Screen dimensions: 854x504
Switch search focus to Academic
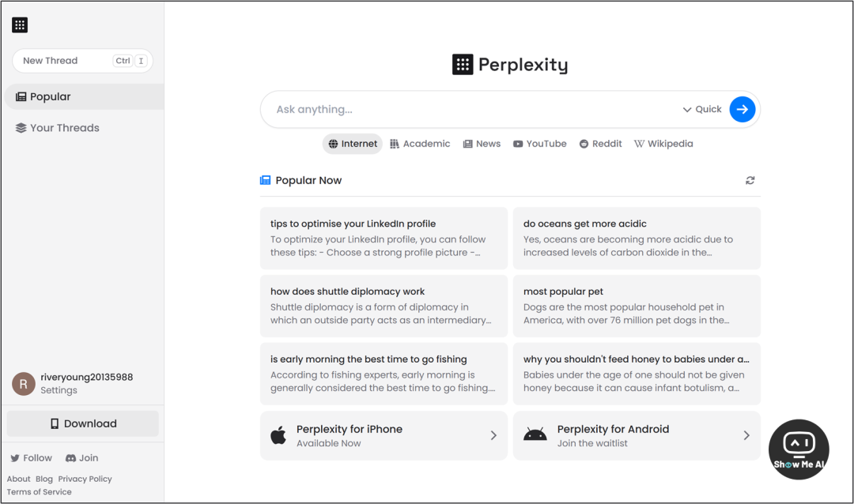point(420,144)
